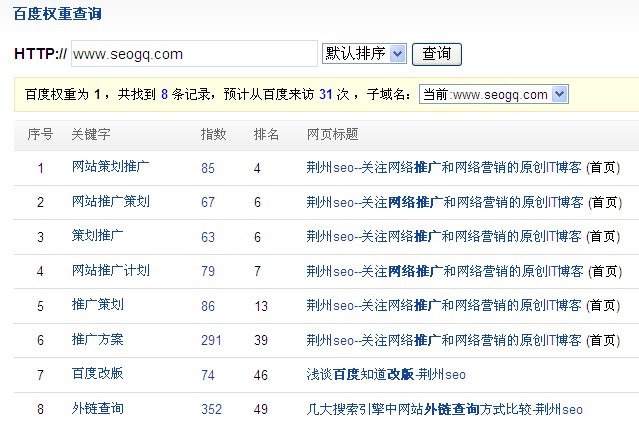This screenshot has width=639, height=424.
Task: Open keyword link 外链查询
Action: pos(98,408)
